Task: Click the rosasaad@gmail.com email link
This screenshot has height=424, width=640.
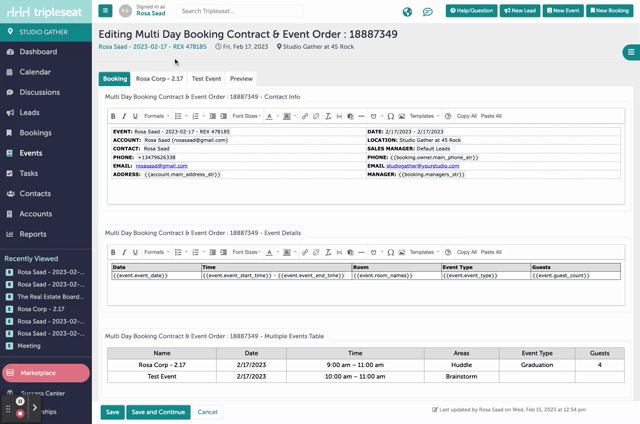Action: pos(163,166)
